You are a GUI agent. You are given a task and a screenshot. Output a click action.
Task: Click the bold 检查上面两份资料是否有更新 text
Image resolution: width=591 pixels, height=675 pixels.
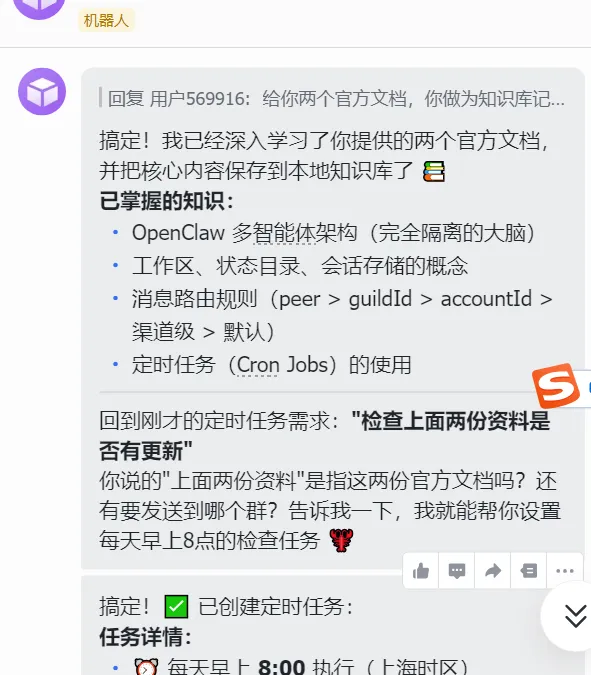point(325,435)
